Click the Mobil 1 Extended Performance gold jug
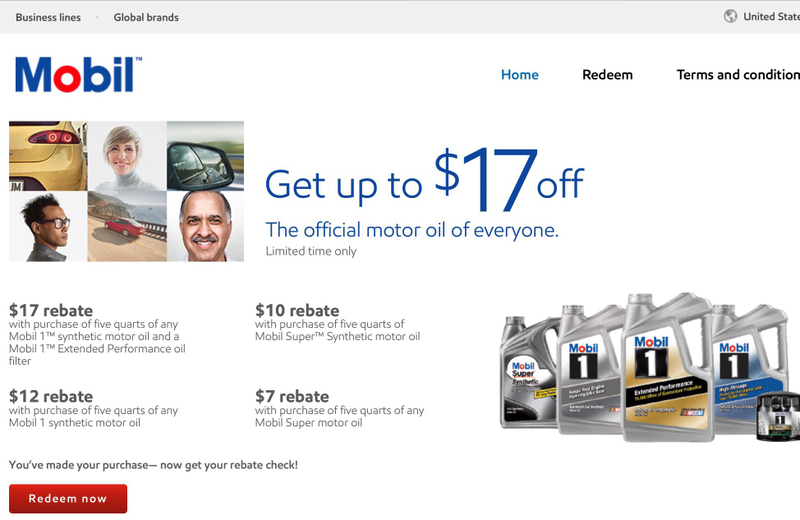The width and height of the screenshot is (800, 520). pos(666,367)
